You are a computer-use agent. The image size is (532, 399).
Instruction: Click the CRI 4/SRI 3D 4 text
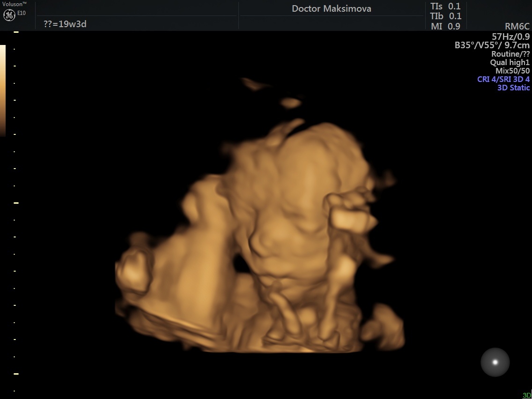coord(503,80)
